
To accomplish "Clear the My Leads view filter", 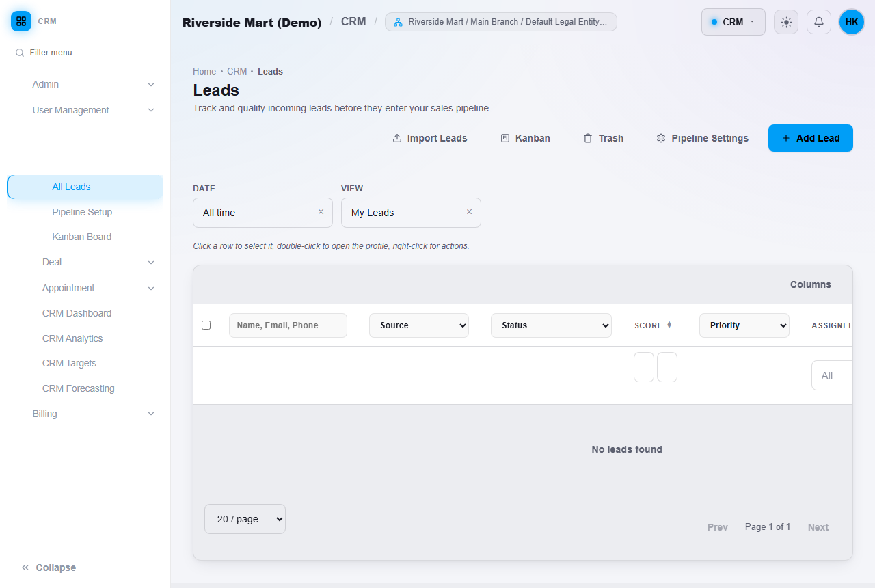I will pos(469,212).
